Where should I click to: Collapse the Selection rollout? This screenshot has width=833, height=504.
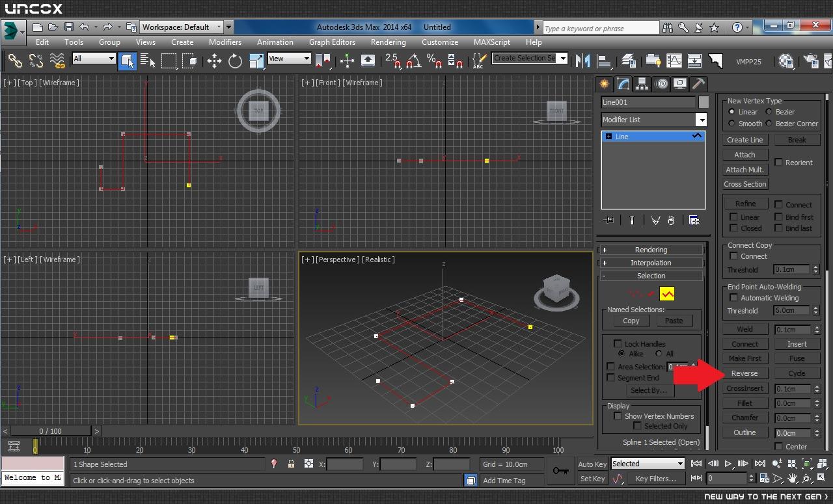click(x=651, y=276)
